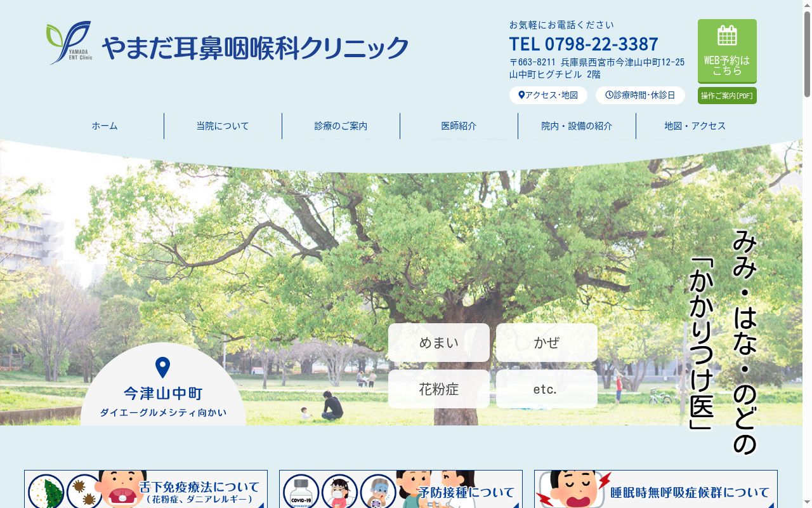Click the ダイエーグルメシティ向かい text

point(163,413)
